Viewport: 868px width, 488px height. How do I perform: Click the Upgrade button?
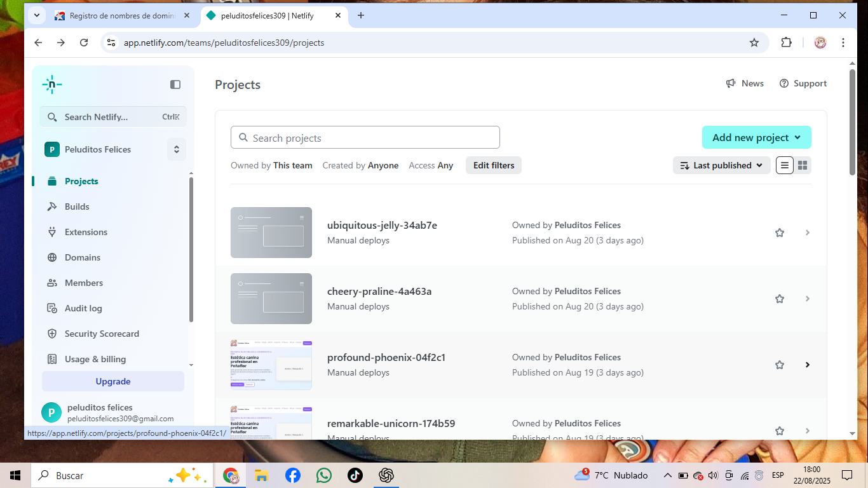point(113,381)
